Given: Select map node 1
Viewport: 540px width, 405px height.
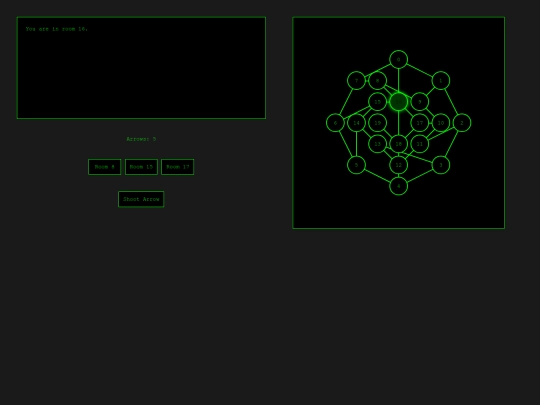Looking at the screenshot, I should (441, 81).
